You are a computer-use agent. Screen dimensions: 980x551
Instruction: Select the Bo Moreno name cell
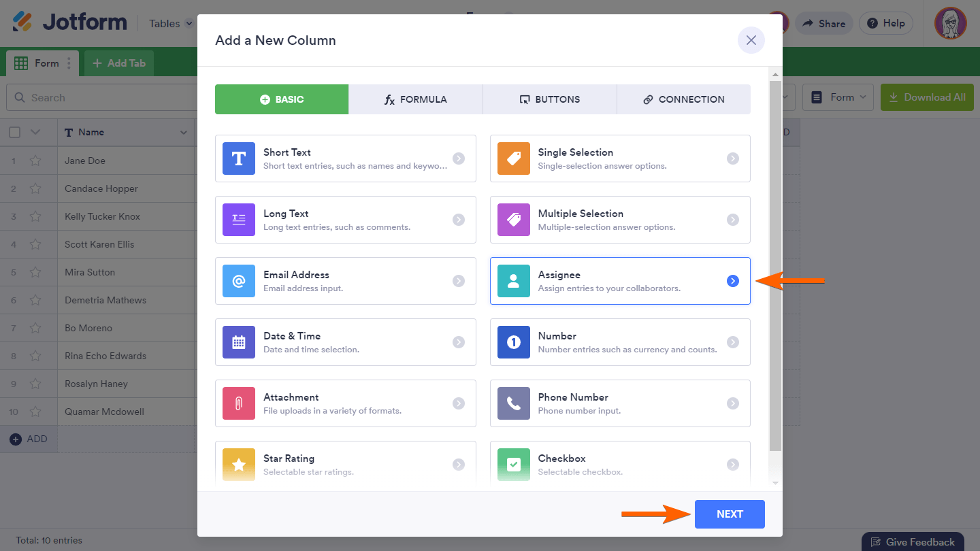click(x=126, y=329)
